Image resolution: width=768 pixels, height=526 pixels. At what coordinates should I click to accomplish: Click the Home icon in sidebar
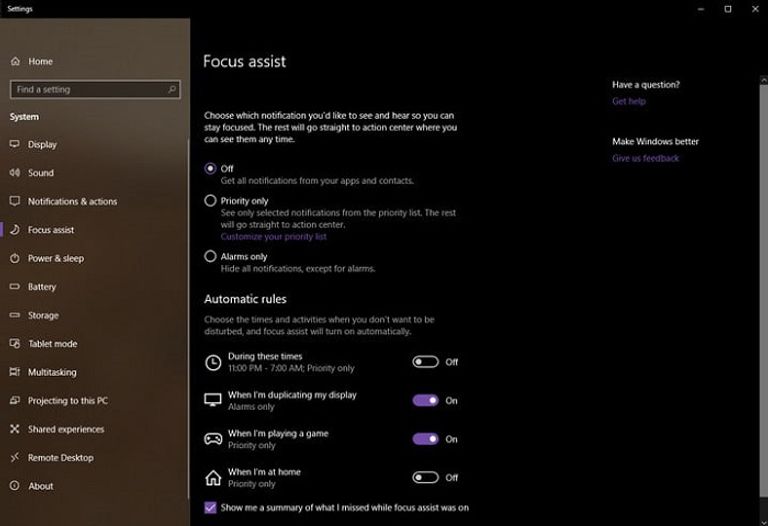[x=15, y=62]
